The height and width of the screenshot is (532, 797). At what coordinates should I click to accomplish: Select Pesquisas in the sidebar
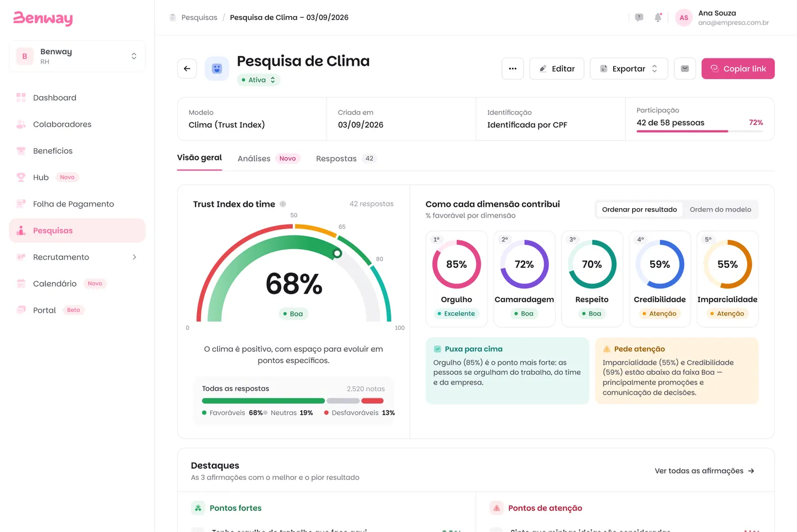point(77,230)
